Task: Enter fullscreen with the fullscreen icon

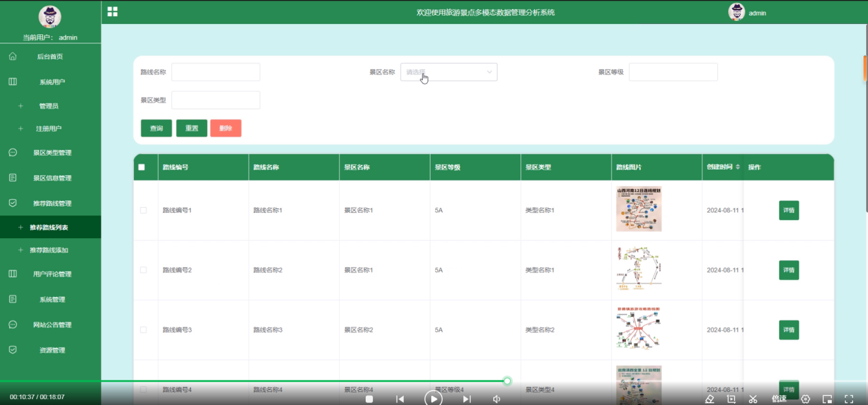Action: tap(849, 399)
